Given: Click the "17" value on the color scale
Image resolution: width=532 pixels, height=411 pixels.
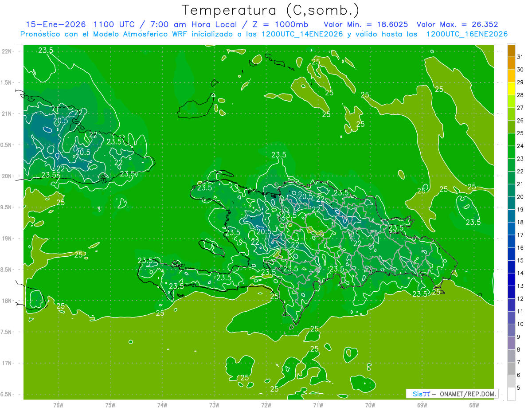Looking at the screenshot, I should [x=520, y=235].
